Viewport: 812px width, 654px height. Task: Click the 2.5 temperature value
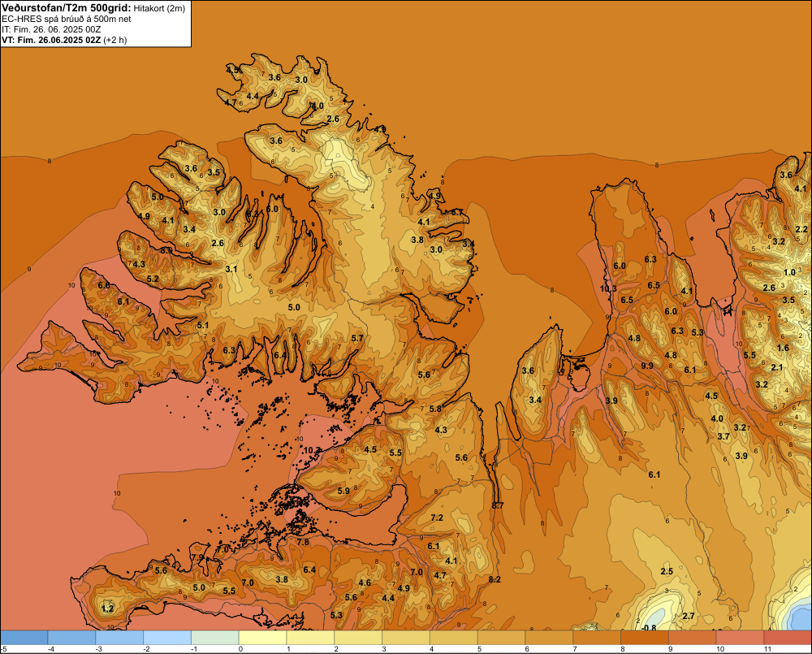click(667, 571)
